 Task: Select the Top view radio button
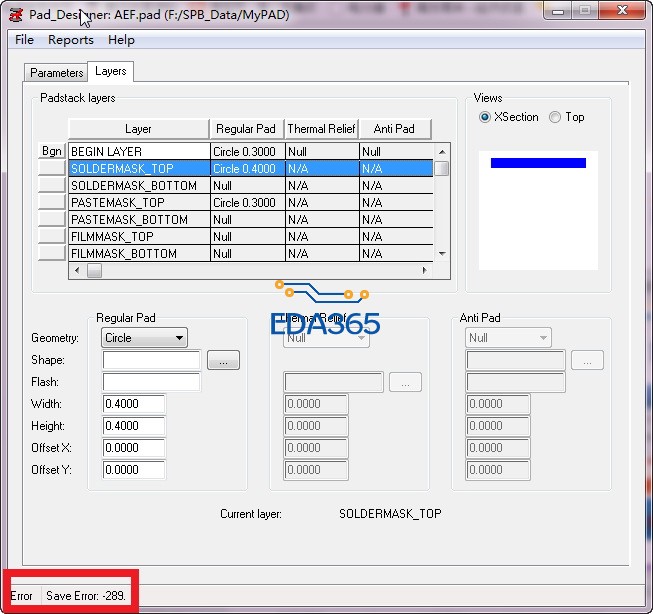pyautogui.click(x=555, y=117)
